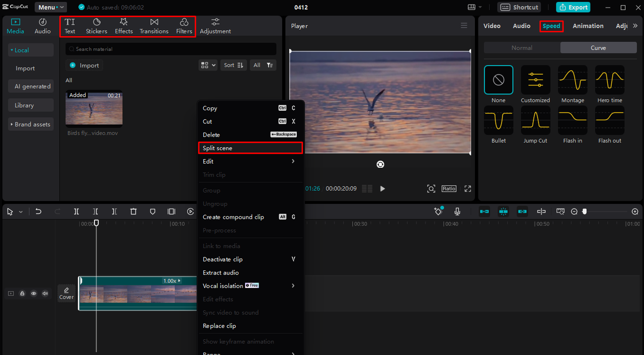Click the Search material field

[x=171, y=49]
